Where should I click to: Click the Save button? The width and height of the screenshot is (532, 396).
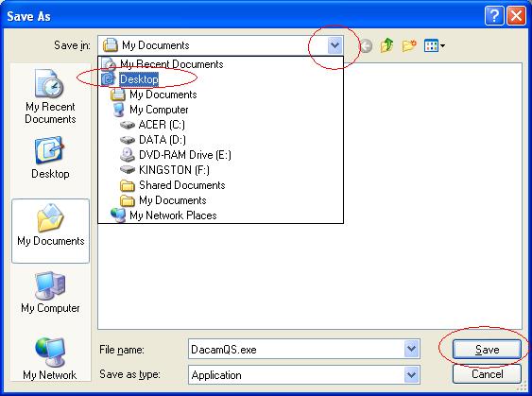pos(487,349)
